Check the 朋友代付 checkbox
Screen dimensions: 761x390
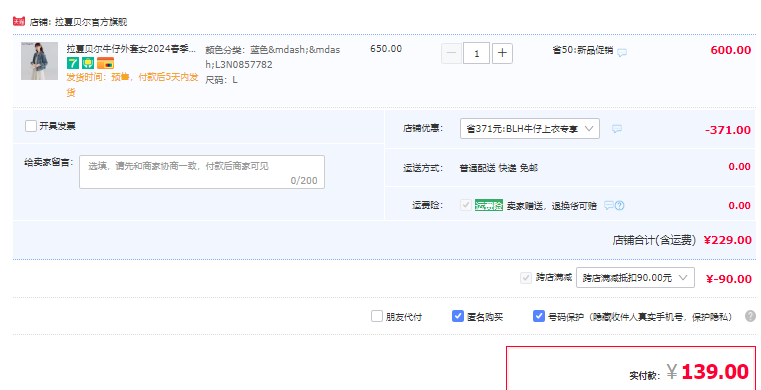(377, 316)
